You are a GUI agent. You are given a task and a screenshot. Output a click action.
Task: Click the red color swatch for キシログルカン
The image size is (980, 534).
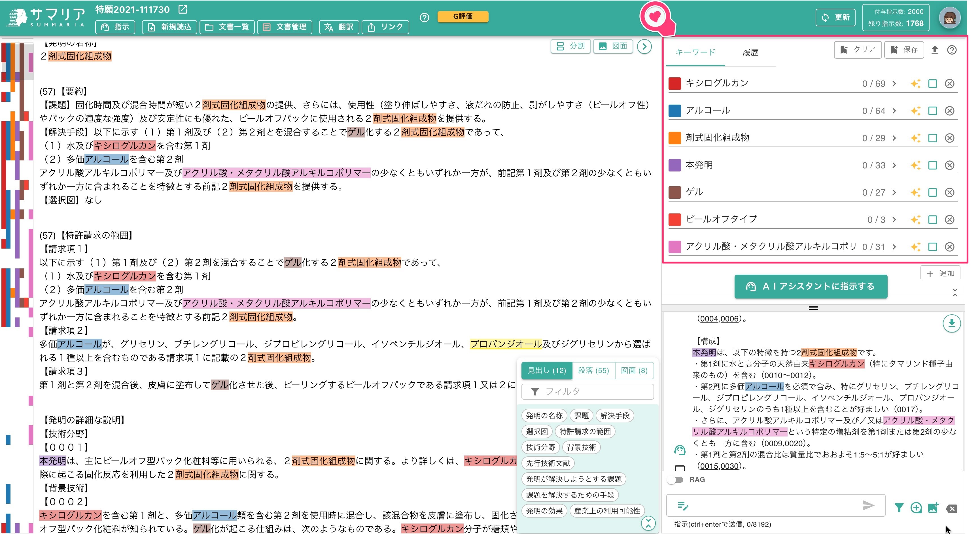coord(674,83)
